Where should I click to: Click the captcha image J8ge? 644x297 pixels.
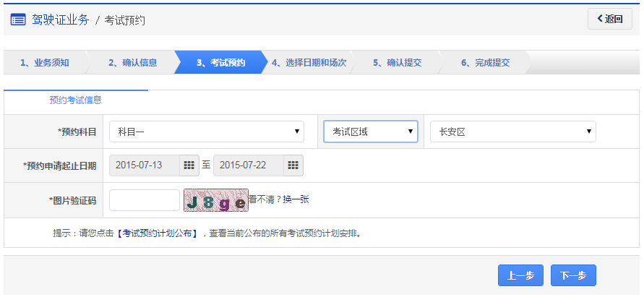coord(215,200)
